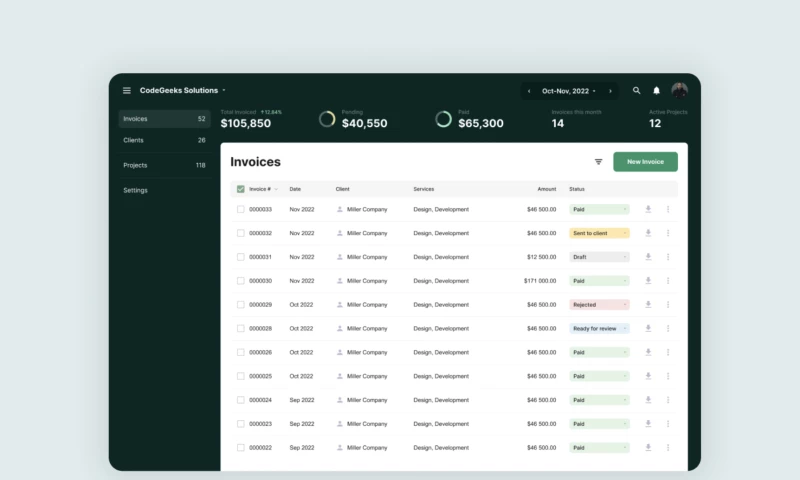Download invoice 0000026
Viewport: 800px width, 480px height.
tap(648, 352)
